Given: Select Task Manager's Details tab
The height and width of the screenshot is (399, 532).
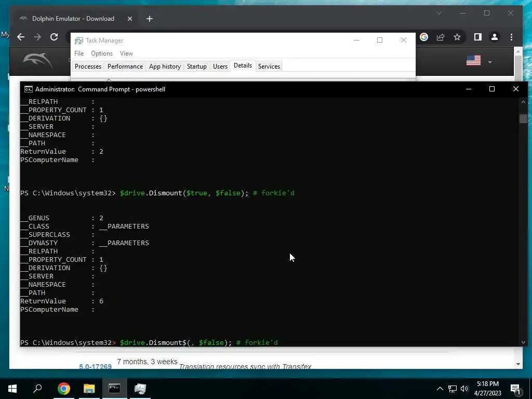Looking at the screenshot, I should point(243,65).
